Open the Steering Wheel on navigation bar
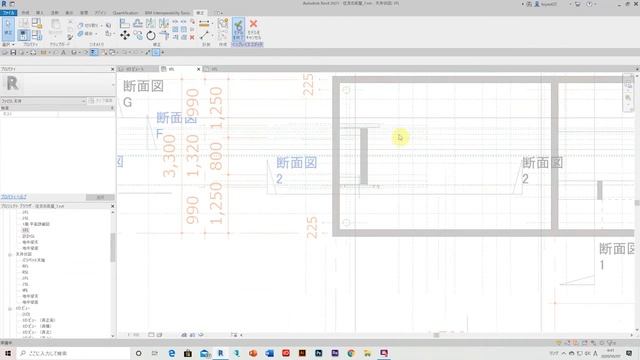Image resolution: width=640 pixels, height=360 pixels. pos(628,84)
